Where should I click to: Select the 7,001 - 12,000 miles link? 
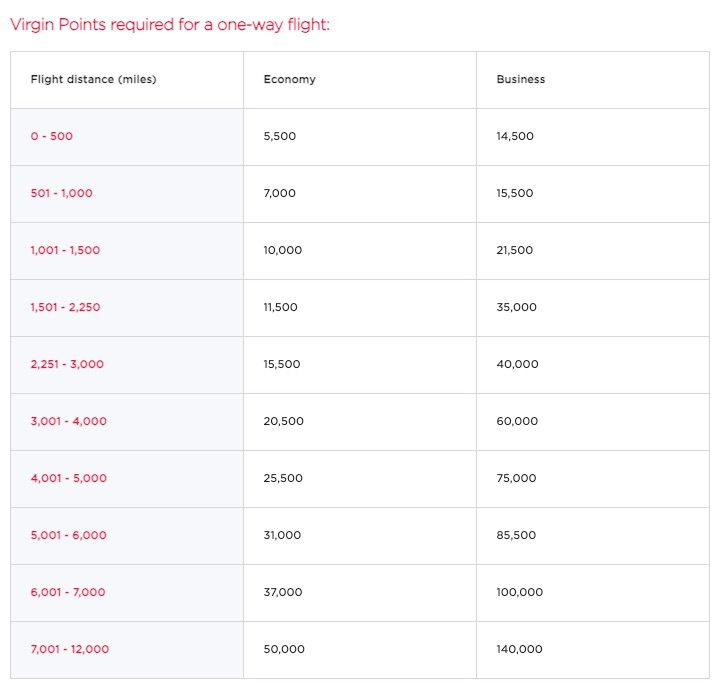coord(70,649)
